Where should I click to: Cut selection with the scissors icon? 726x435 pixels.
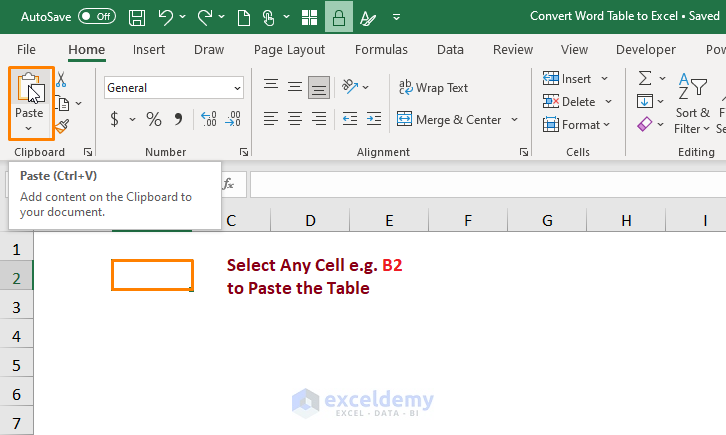pos(61,80)
